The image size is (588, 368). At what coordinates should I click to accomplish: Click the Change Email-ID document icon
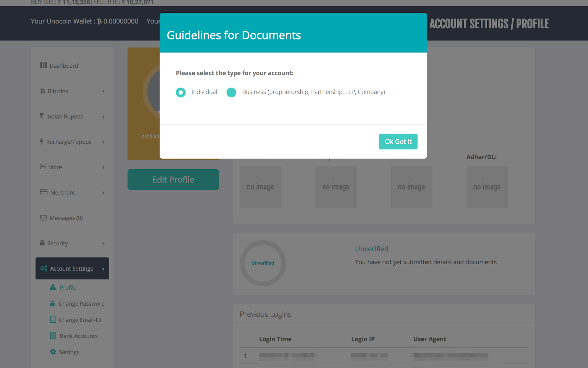pyautogui.click(x=53, y=319)
